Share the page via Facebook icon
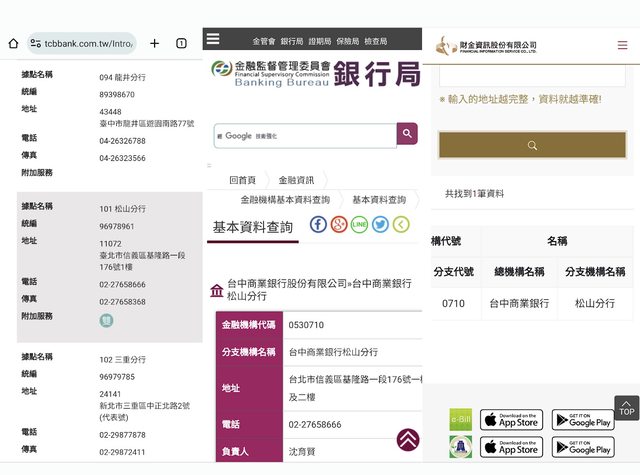This screenshot has width=640, height=475. 318,224
